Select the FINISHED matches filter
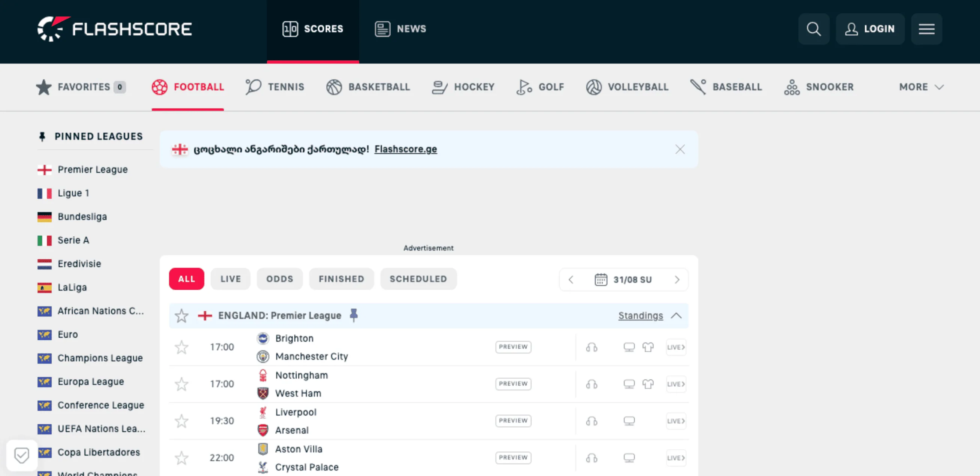Image resolution: width=980 pixels, height=476 pixels. (x=341, y=279)
